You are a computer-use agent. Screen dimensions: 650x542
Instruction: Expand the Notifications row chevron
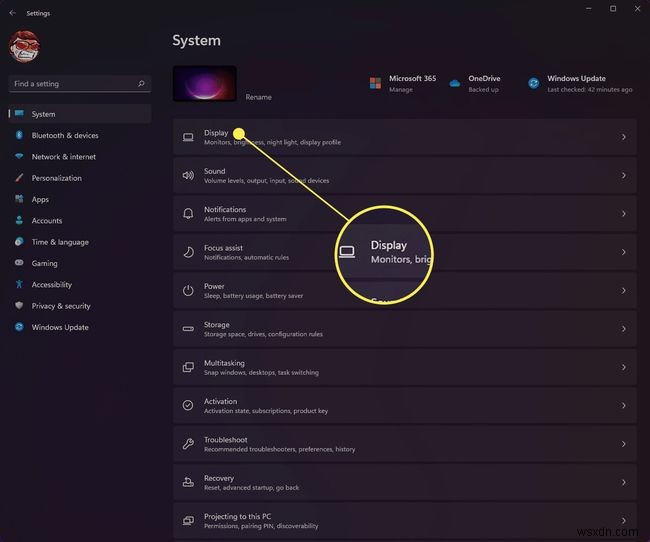tap(623, 214)
